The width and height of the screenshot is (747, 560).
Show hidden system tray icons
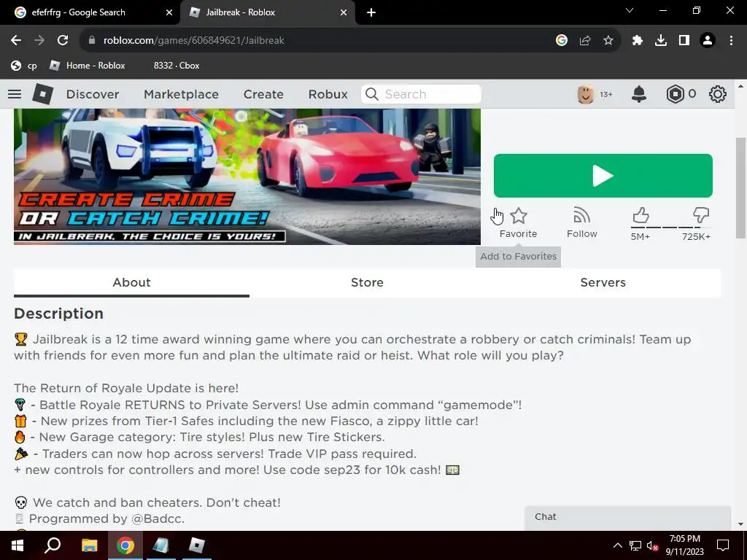(x=617, y=545)
